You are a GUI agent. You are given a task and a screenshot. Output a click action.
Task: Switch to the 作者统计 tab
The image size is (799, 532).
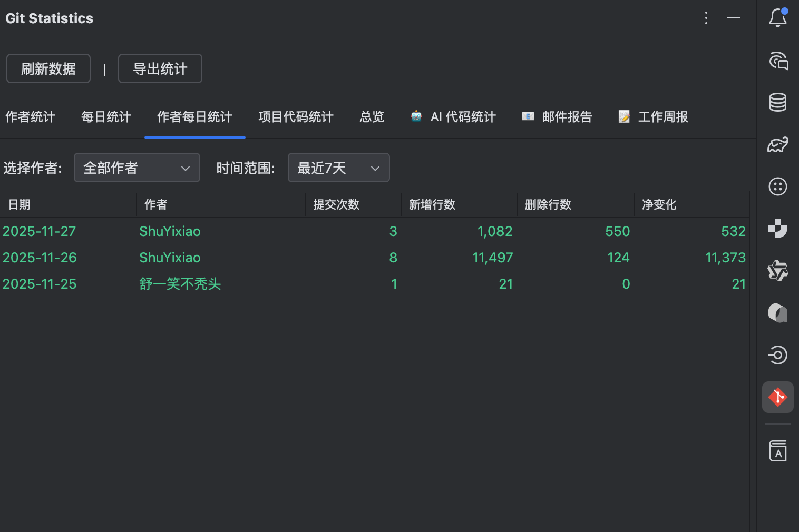(30, 117)
